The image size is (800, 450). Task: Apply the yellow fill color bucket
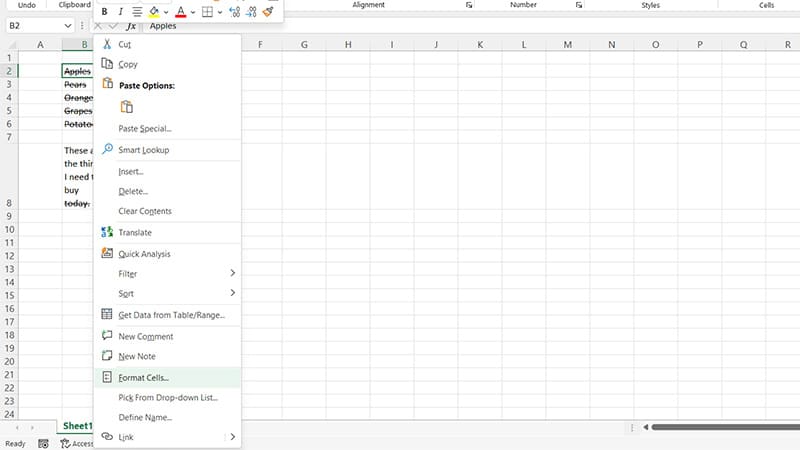click(x=154, y=12)
